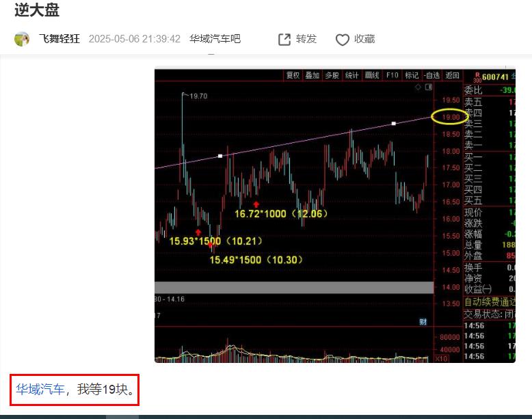Choose the 画线 drawing tool
The image size is (532, 419).
point(372,75)
